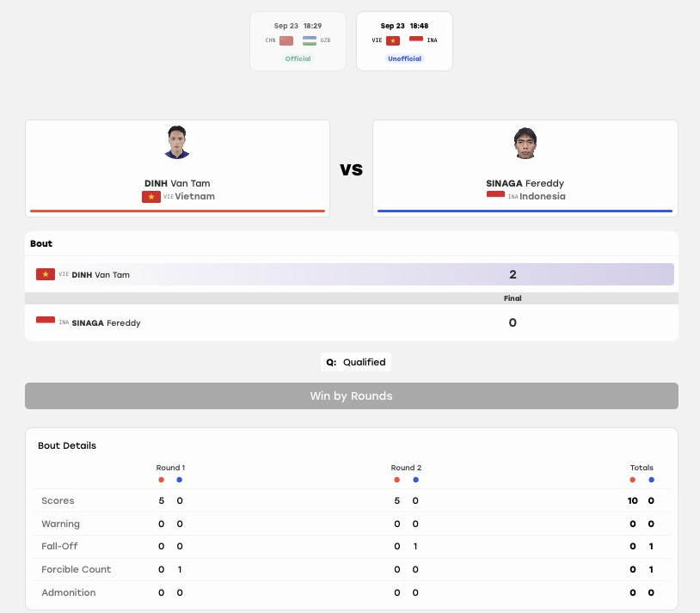Screen dimensions: 700x613
Task: Select the VIE vs INA match card
Action: tap(404, 41)
